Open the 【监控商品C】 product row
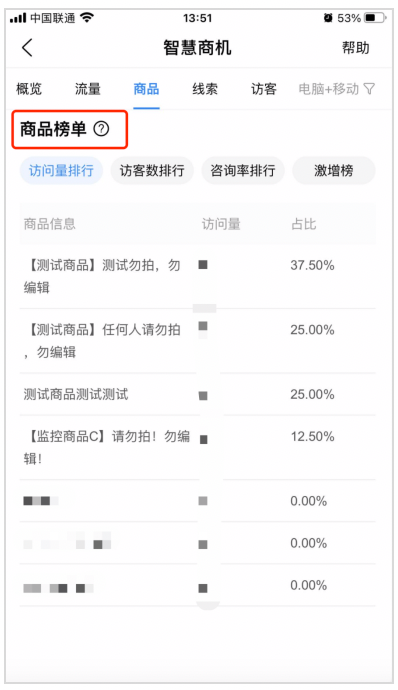 pos(197,448)
